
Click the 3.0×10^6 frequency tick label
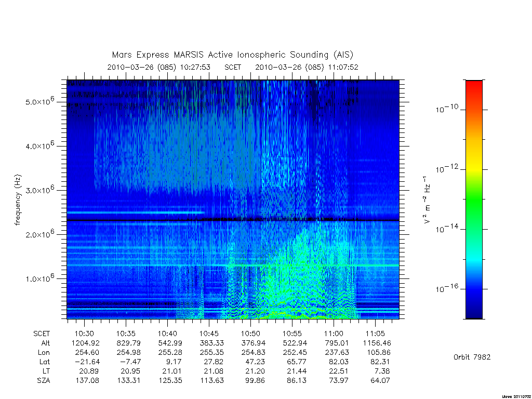click(x=39, y=189)
